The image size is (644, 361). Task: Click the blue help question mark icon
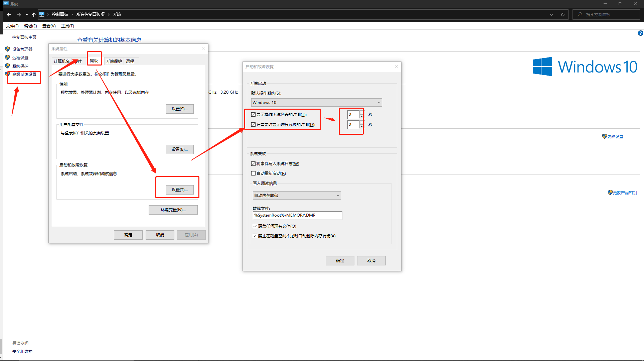[x=640, y=33]
